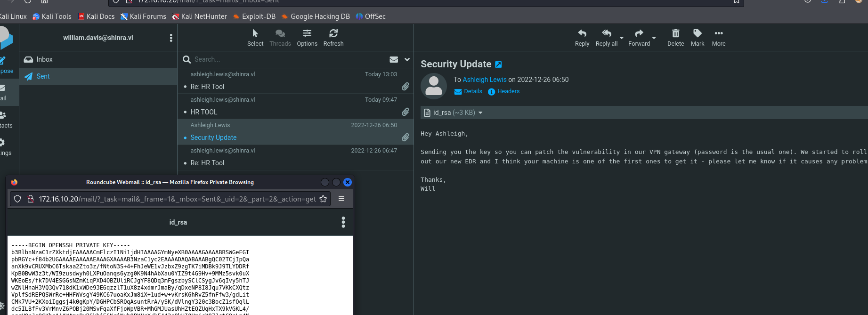The height and width of the screenshot is (315, 868).
Task: Open the id_rsa attachment dropdown
Action: (x=480, y=113)
